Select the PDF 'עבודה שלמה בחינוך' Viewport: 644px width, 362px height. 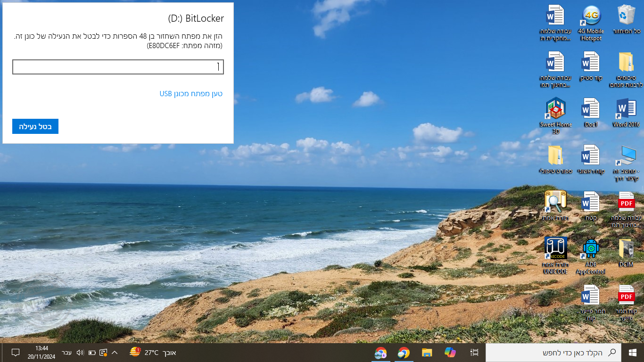[x=627, y=210]
